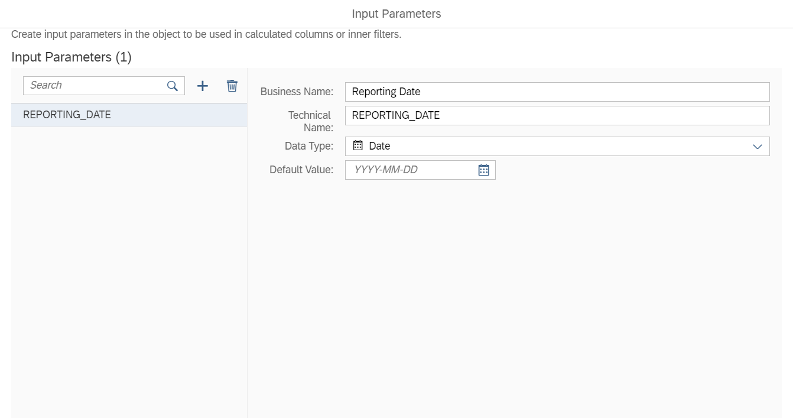Click the Technical Name label
The width and height of the screenshot is (794, 418).
tap(310, 121)
